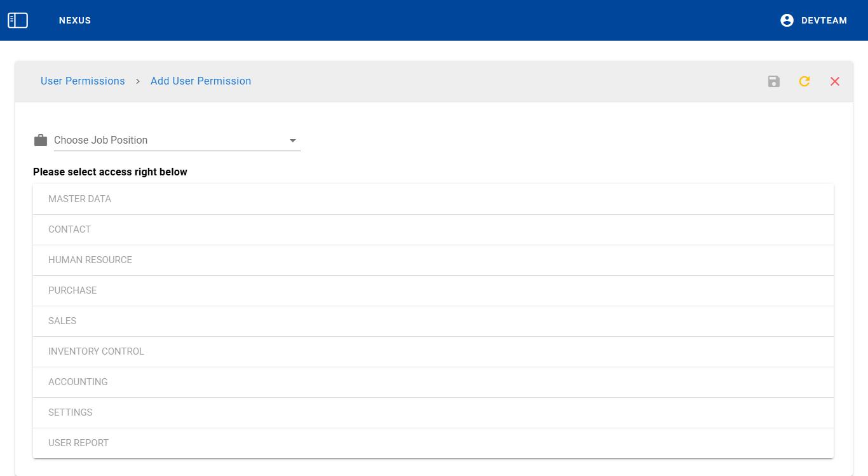Toggle the sidebar menu icon

[x=18, y=20]
